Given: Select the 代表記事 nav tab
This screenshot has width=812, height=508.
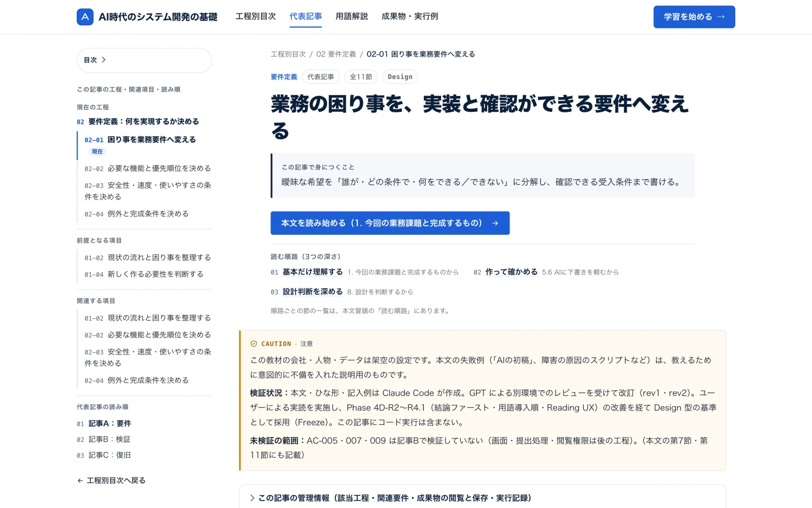Looking at the screenshot, I should (x=306, y=16).
